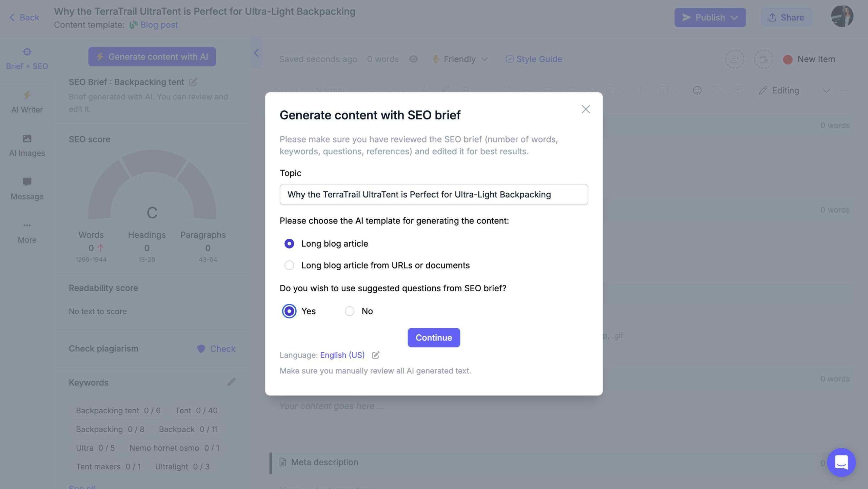Click the bold formatting icon
Viewport: 868px width, 489px height.
(x=466, y=90)
